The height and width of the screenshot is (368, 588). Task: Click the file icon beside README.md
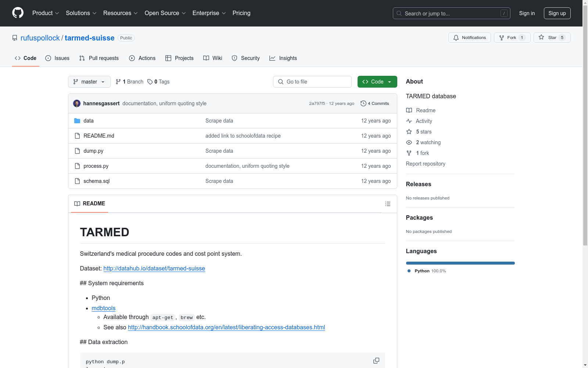(x=77, y=136)
